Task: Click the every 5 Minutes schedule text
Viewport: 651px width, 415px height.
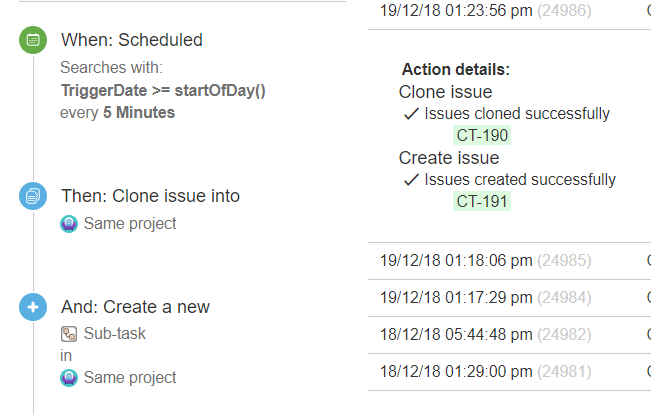Action: click(x=117, y=112)
